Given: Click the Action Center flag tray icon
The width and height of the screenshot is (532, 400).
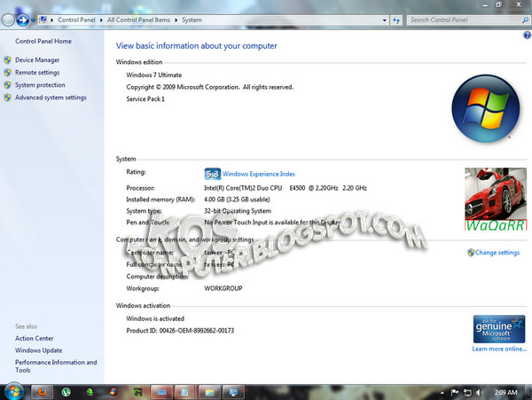Looking at the screenshot, I should pyautogui.click(x=455, y=393).
